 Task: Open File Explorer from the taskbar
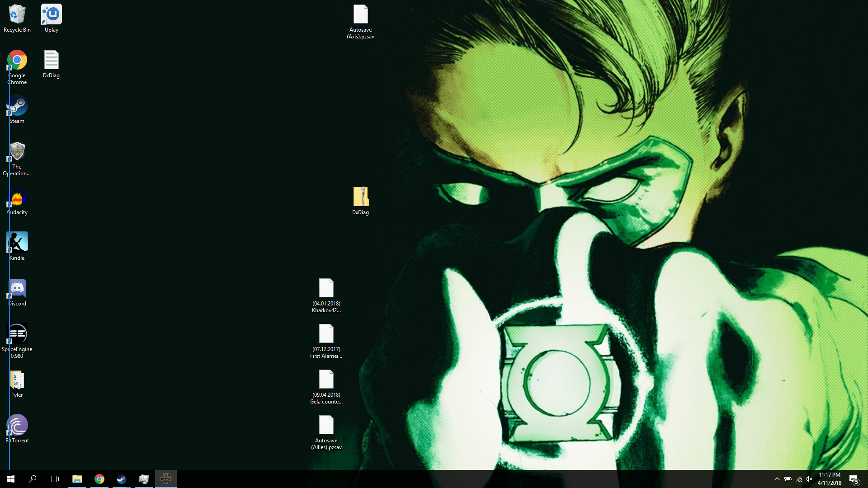[77, 479]
